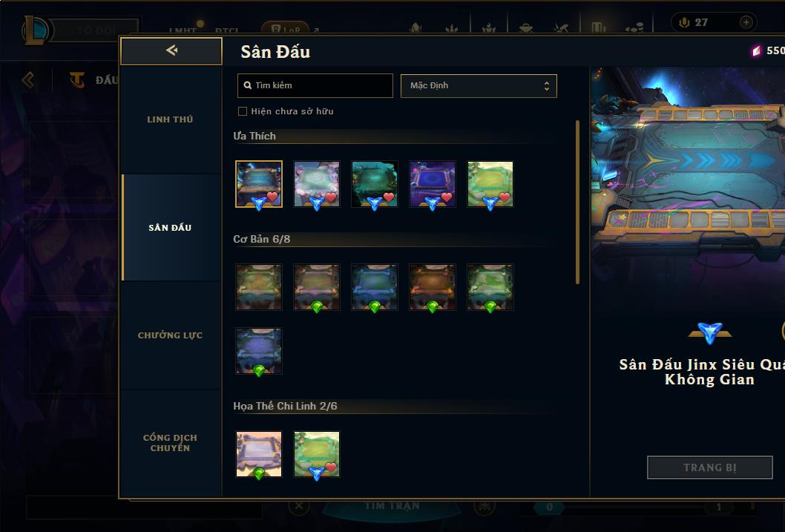Select the first arena thumbnail in Cơ Bản
The height and width of the screenshot is (532, 785).
(259, 287)
